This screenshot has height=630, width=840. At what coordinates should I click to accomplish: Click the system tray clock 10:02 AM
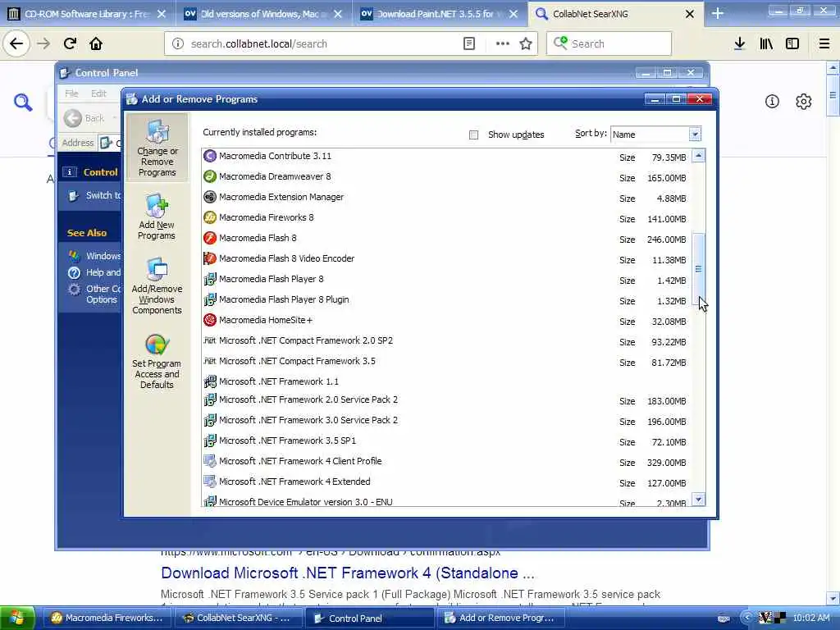[811, 618]
